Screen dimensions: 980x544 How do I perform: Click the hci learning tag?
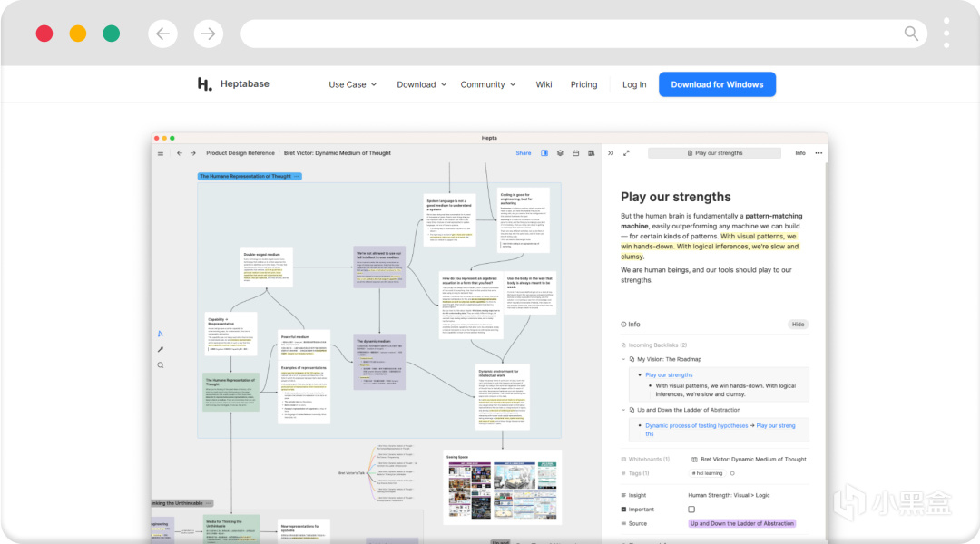point(707,473)
